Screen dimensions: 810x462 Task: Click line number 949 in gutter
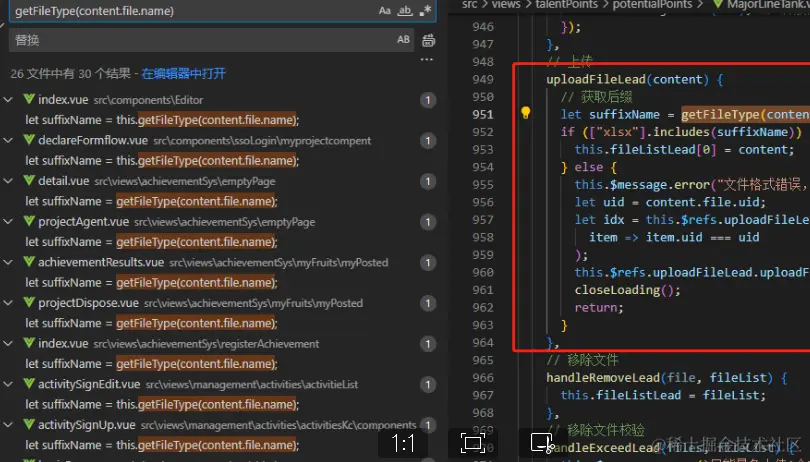(x=482, y=80)
